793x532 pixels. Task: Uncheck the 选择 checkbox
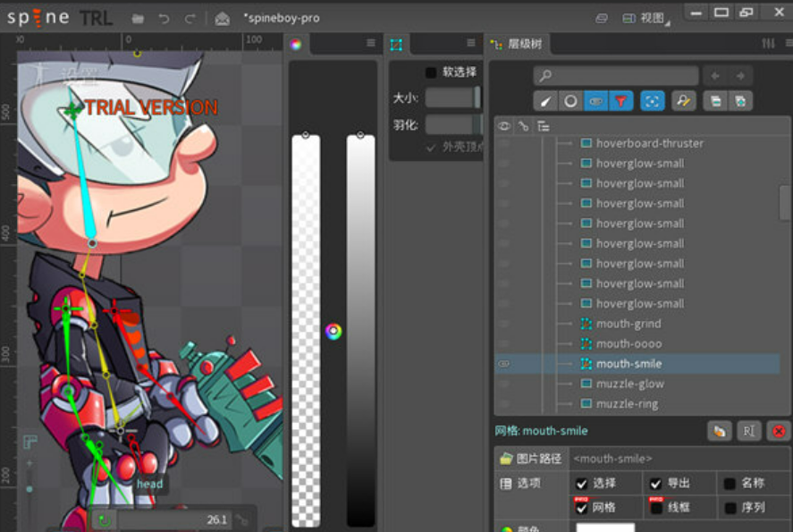click(582, 484)
